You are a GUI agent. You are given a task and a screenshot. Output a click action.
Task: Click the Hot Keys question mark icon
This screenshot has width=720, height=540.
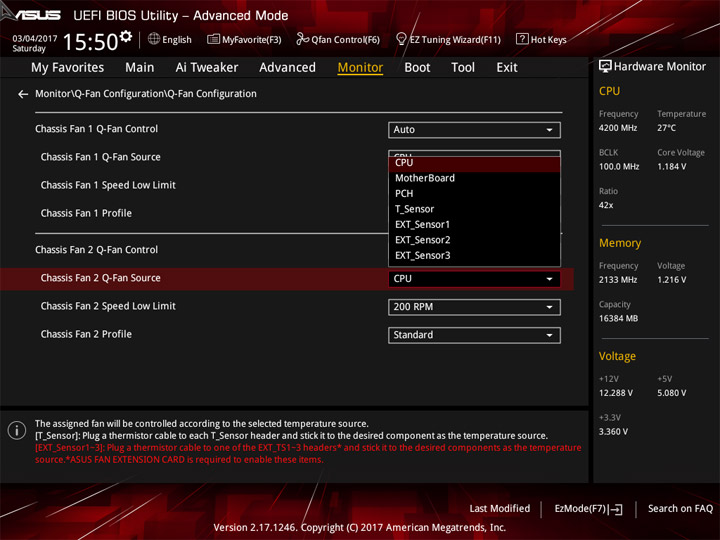[x=522, y=39]
